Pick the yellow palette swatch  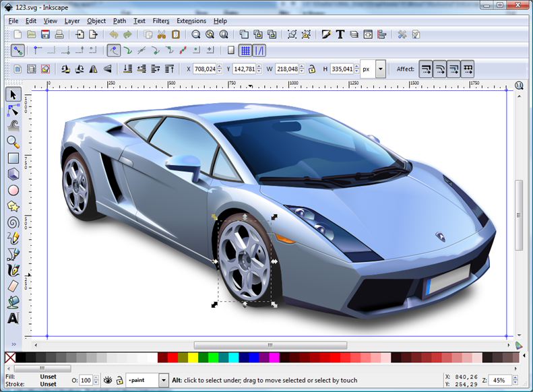(193, 358)
